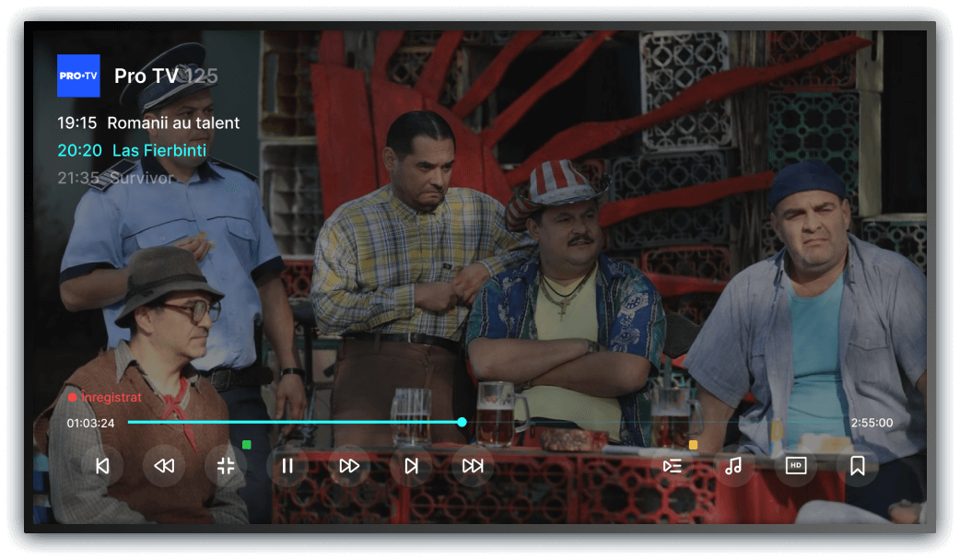Click the elapsed time 01:03:24

(90, 423)
